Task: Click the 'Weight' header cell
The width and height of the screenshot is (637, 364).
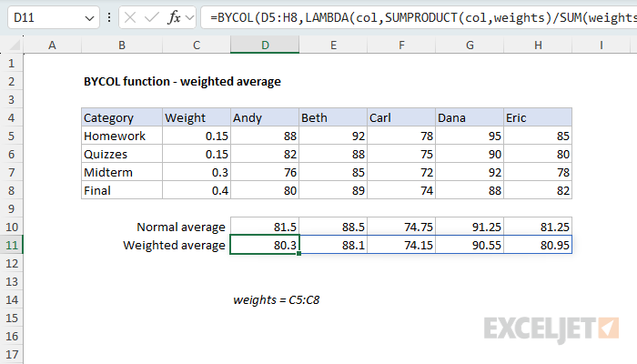Action: pos(197,117)
